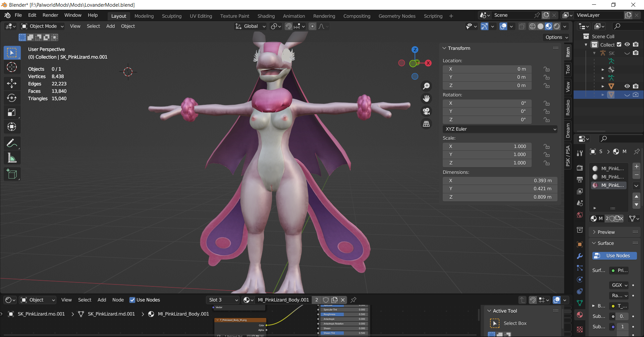The width and height of the screenshot is (644, 337).
Task: Add a new workspace with plus tab
Action: point(451,16)
